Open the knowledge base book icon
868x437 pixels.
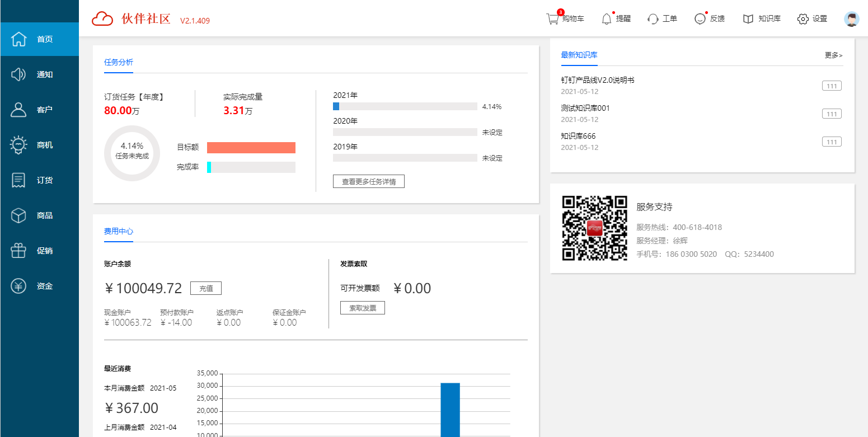coord(748,19)
